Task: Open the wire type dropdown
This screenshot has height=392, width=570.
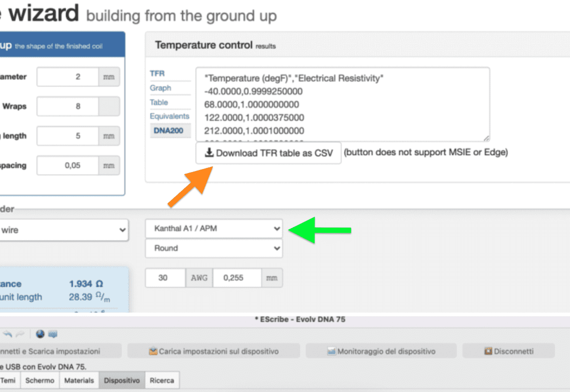Action: pyautogui.click(x=63, y=230)
